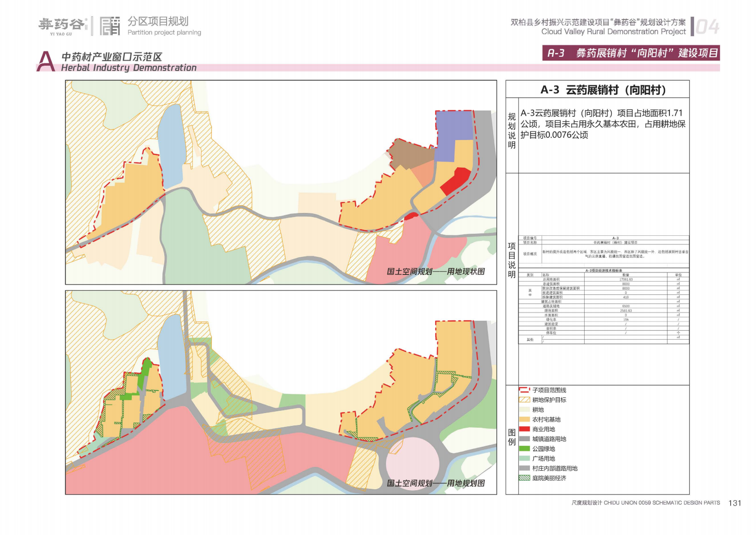The width and height of the screenshot is (756, 535).
Task: Click the 中药材产业窗口示范区 section heading
Action: point(112,57)
